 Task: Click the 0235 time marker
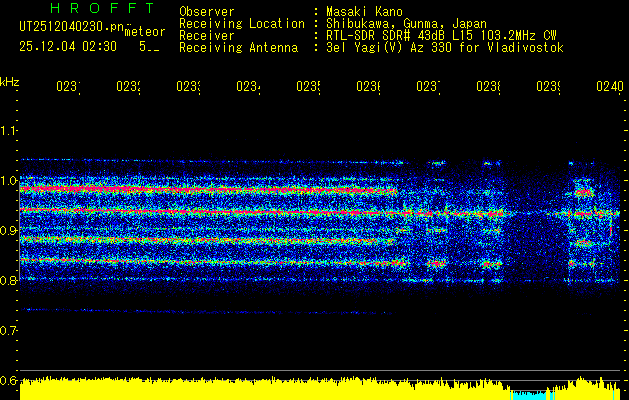[x=308, y=87]
